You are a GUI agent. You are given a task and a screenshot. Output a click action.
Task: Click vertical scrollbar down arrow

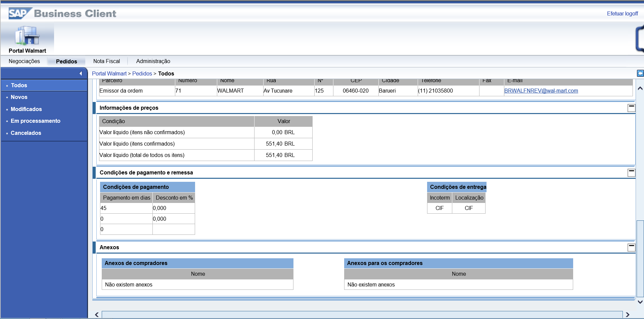click(x=640, y=302)
